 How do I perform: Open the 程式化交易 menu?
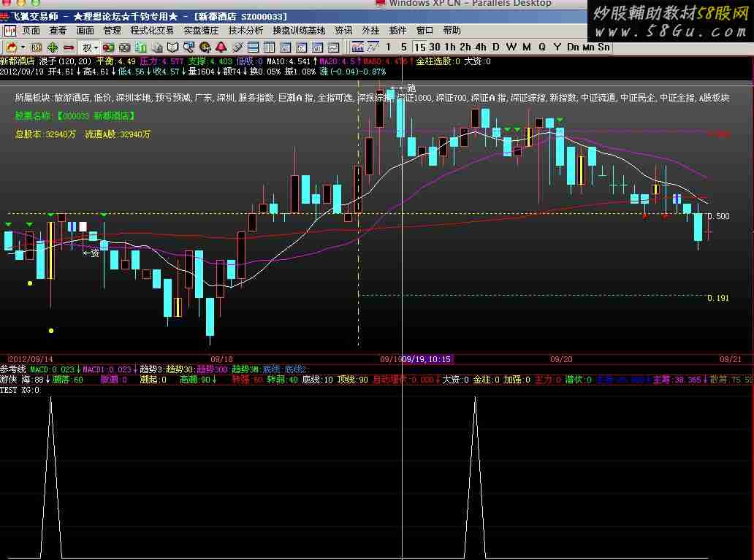point(152,31)
